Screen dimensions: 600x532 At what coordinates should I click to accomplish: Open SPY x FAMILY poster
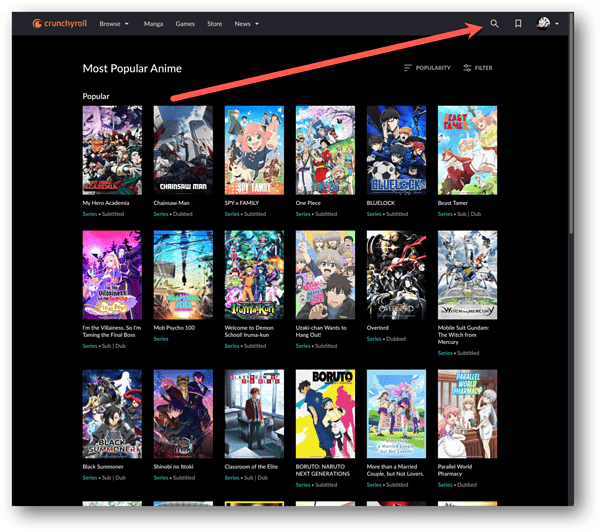[254, 150]
